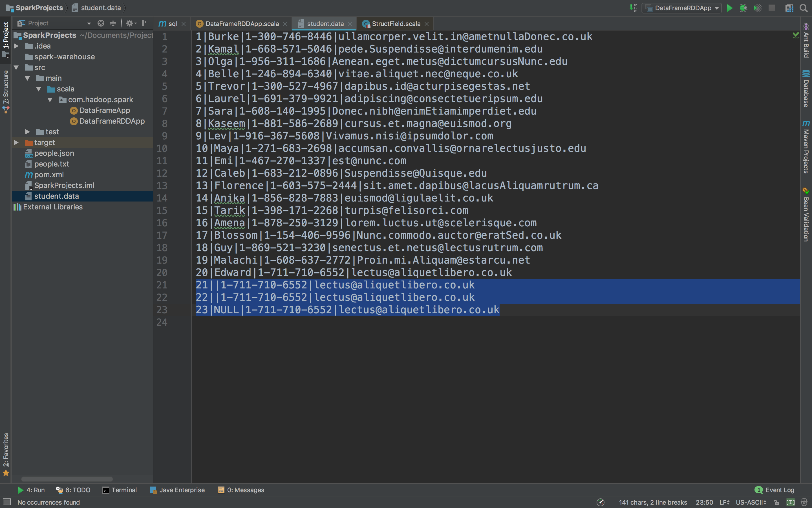The height and width of the screenshot is (508, 812).
Task: Open the Terminal tool window
Action: [120, 490]
